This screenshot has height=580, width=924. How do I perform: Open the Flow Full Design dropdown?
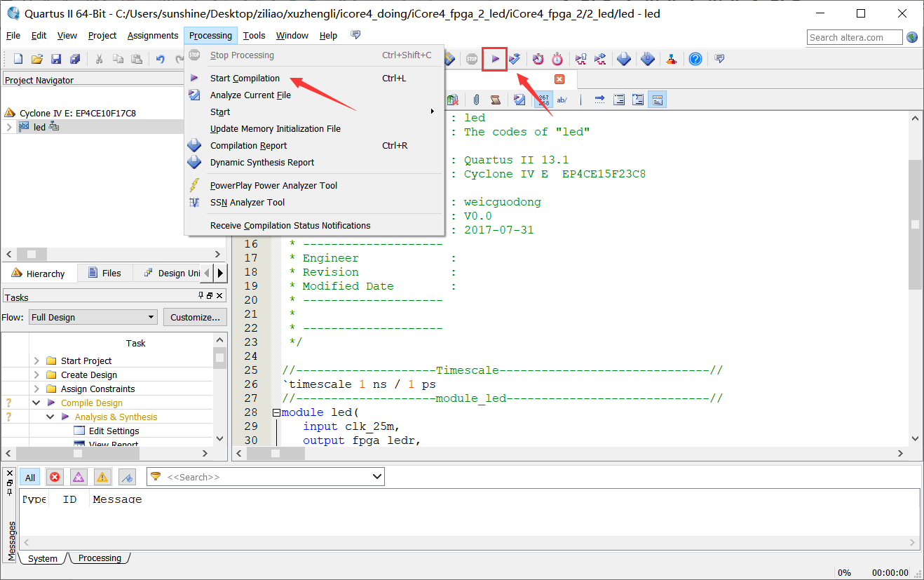[93, 317]
